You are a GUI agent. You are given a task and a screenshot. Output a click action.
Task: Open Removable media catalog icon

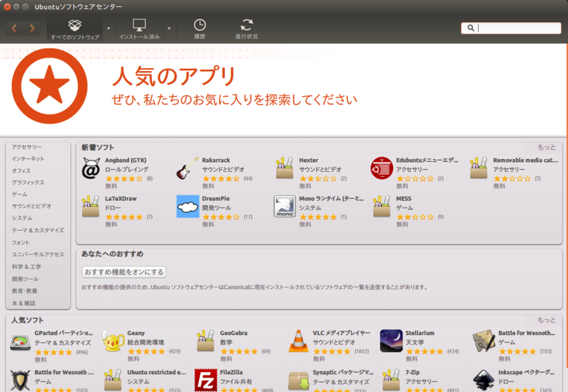pos(479,168)
